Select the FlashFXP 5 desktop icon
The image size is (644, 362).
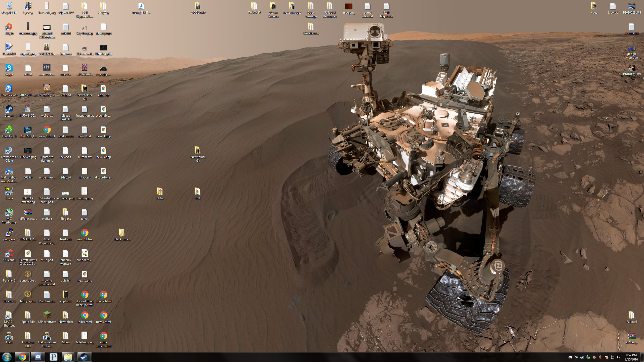click(9, 132)
